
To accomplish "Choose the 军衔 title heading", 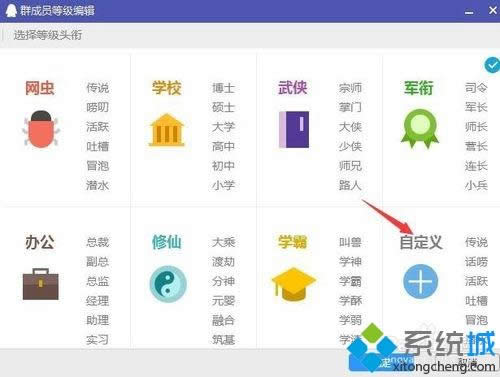I will tap(419, 88).
